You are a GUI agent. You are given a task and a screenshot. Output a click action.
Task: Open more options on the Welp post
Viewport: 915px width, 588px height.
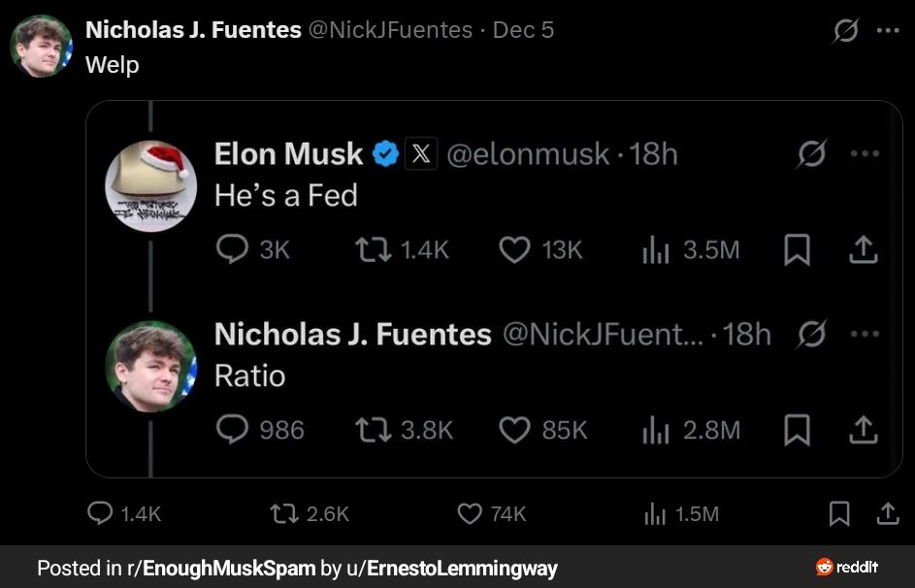(889, 30)
